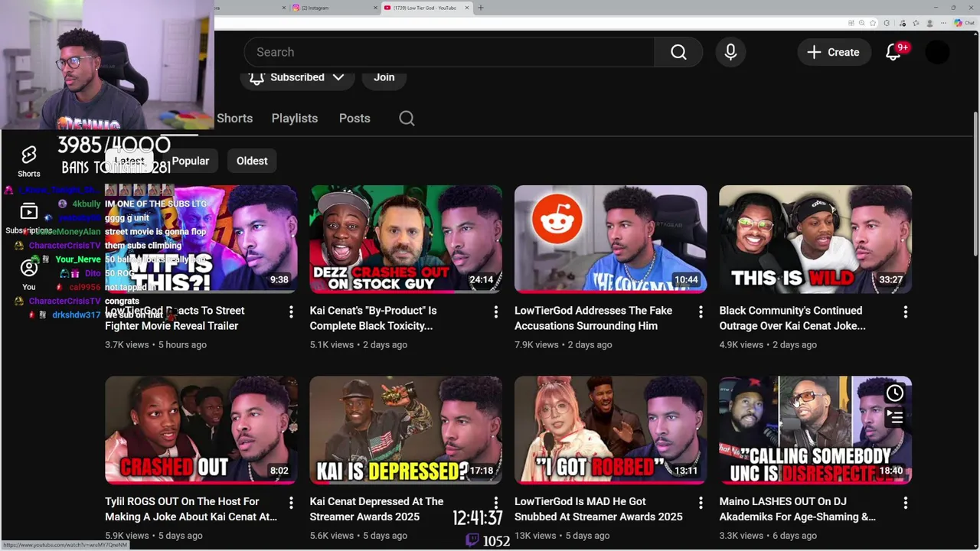Viewport: 980px width, 551px height.
Task: Open the channel Posts tab
Action: [354, 119]
